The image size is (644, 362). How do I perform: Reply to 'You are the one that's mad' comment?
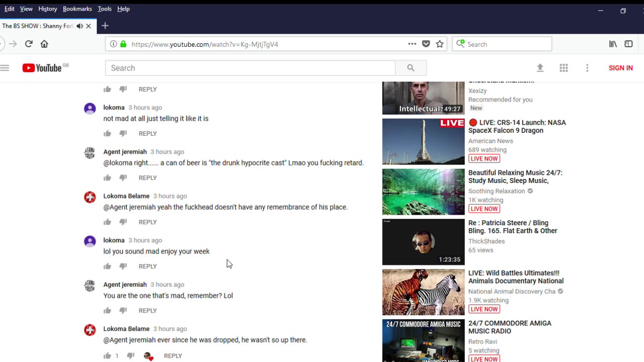coord(147,310)
